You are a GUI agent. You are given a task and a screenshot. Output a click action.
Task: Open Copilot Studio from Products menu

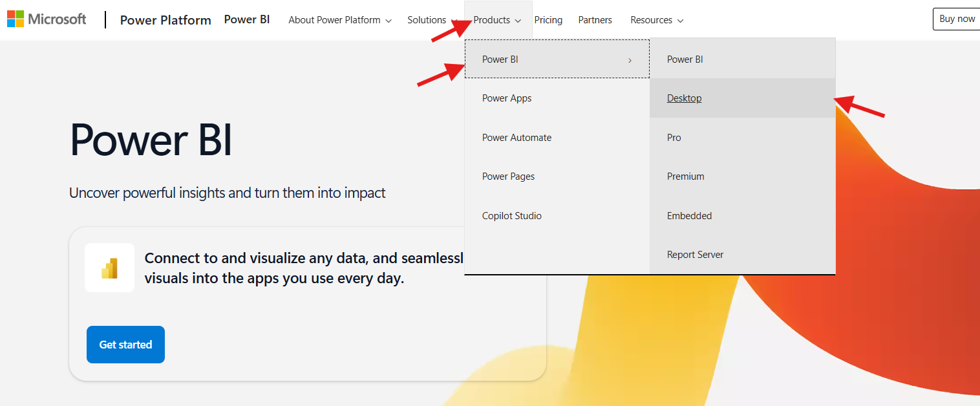[557, 216]
